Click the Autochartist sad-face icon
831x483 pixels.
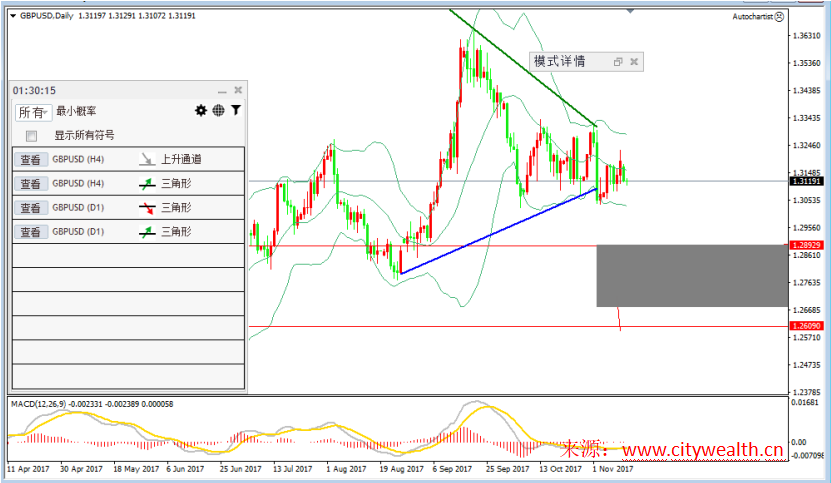pos(779,16)
